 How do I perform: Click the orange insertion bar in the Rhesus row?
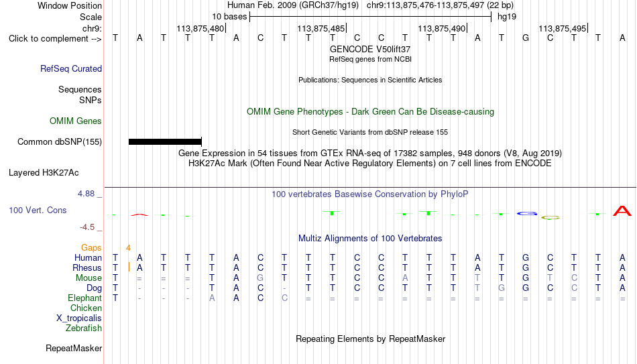129,267
